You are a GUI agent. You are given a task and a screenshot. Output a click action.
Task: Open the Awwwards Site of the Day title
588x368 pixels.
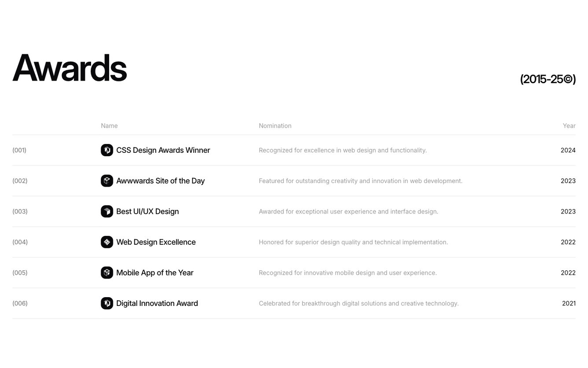click(x=160, y=181)
